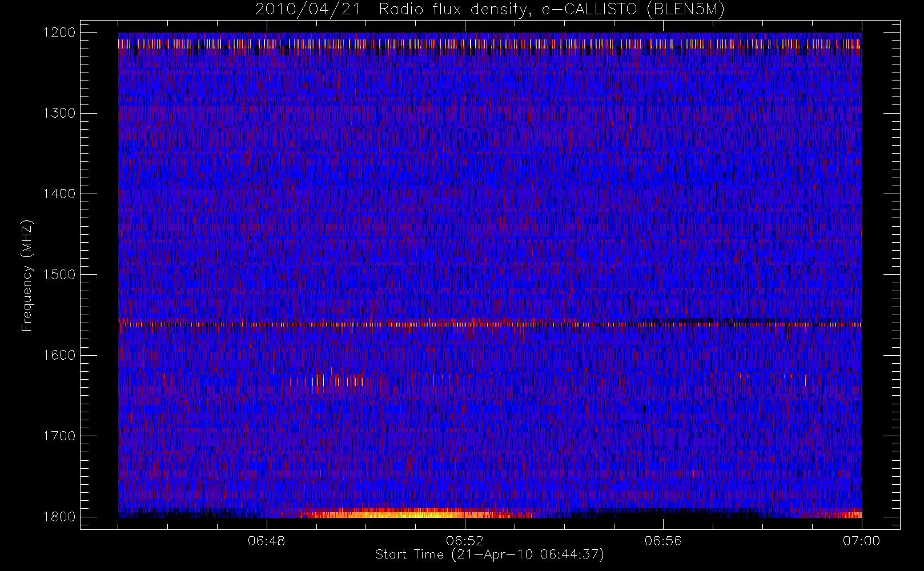The image size is (924, 571).
Task: Click the '06:48' time axis label
Action: [x=267, y=541]
